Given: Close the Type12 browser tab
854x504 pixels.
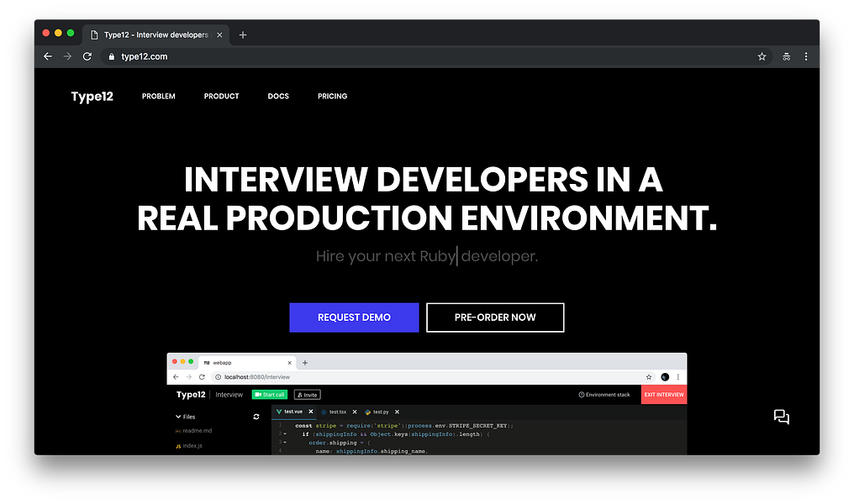Looking at the screenshot, I should [219, 34].
